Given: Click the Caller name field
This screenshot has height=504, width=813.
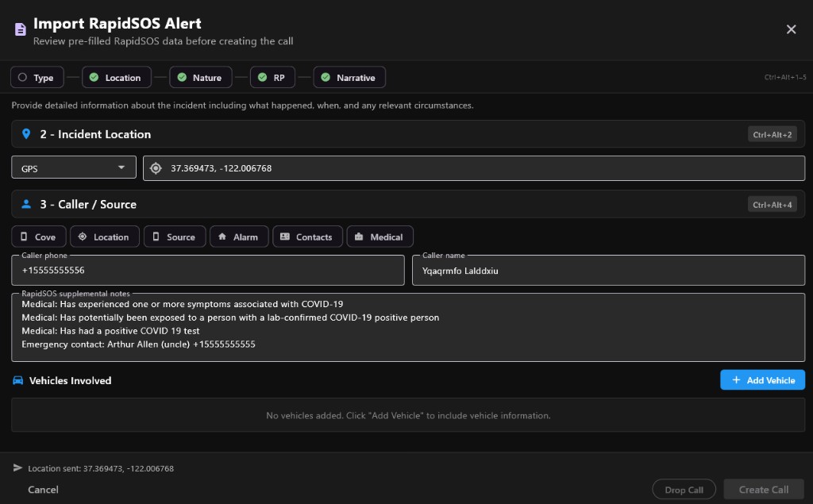Looking at the screenshot, I should click(x=608, y=270).
